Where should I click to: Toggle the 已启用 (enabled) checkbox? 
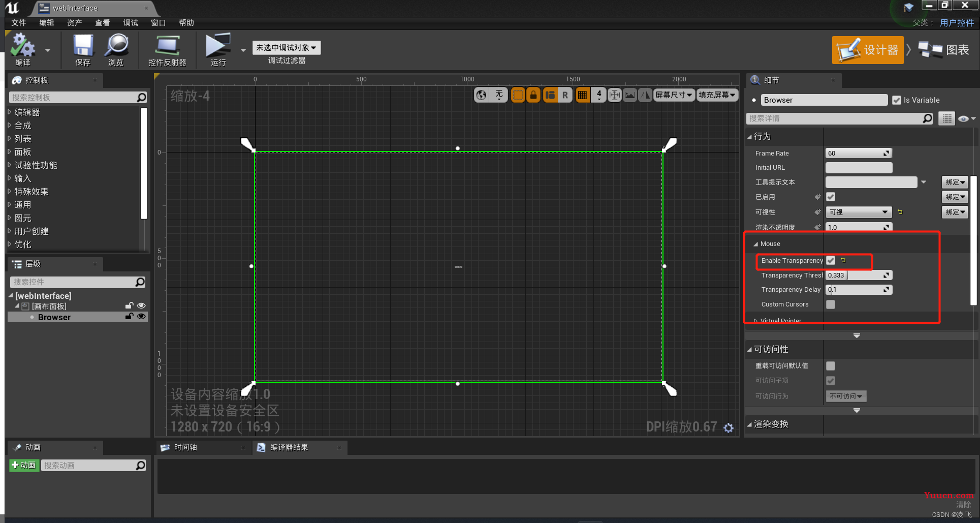(x=831, y=197)
